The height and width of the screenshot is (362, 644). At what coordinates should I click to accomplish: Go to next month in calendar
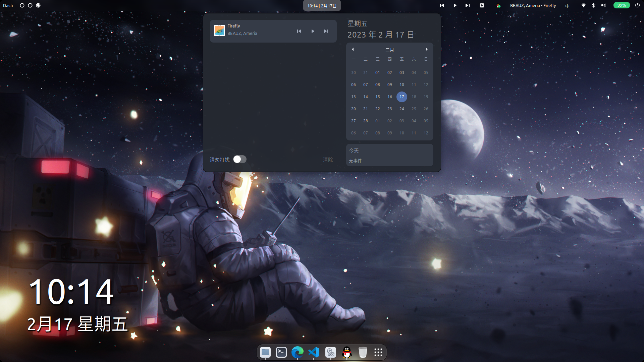click(427, 49)
